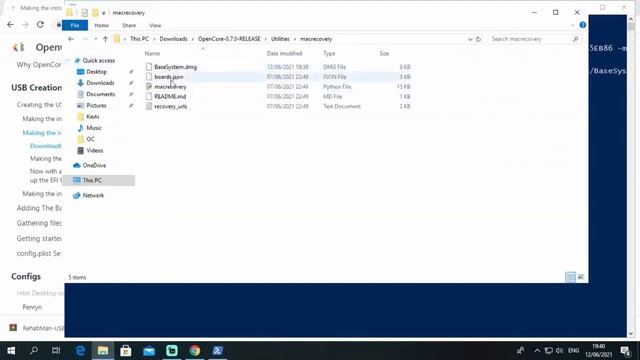
Task: Switch to details view layout icon
Action: click(570, 277)
